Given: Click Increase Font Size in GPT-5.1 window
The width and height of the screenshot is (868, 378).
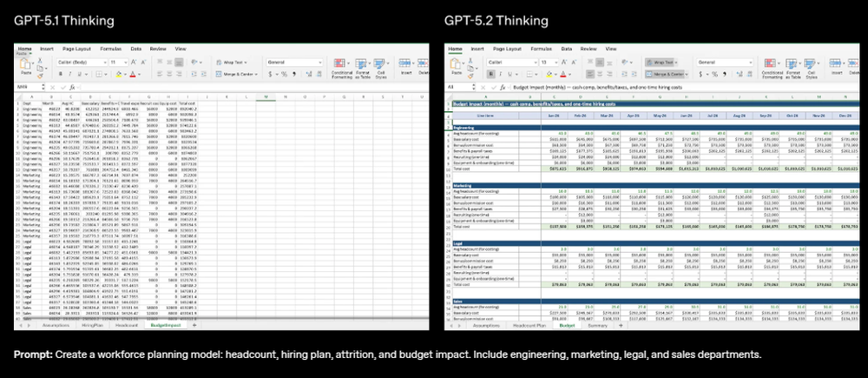Looking at the screenshot, I should click(x=135, y=63).
